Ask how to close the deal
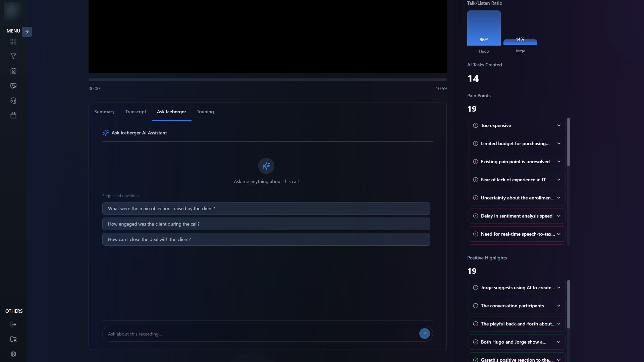This screenshot has width=644, height=362. (x=266, y=239)
